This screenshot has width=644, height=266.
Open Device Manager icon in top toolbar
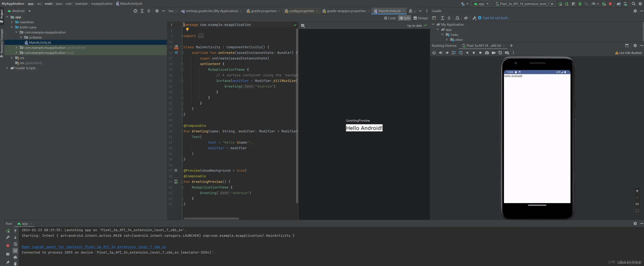(x=625, y=4)
